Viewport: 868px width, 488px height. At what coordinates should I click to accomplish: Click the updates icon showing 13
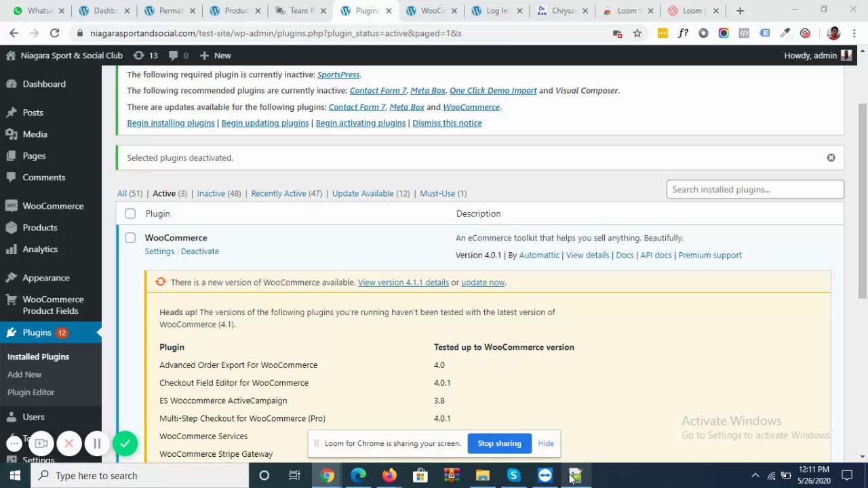point(145,56)
